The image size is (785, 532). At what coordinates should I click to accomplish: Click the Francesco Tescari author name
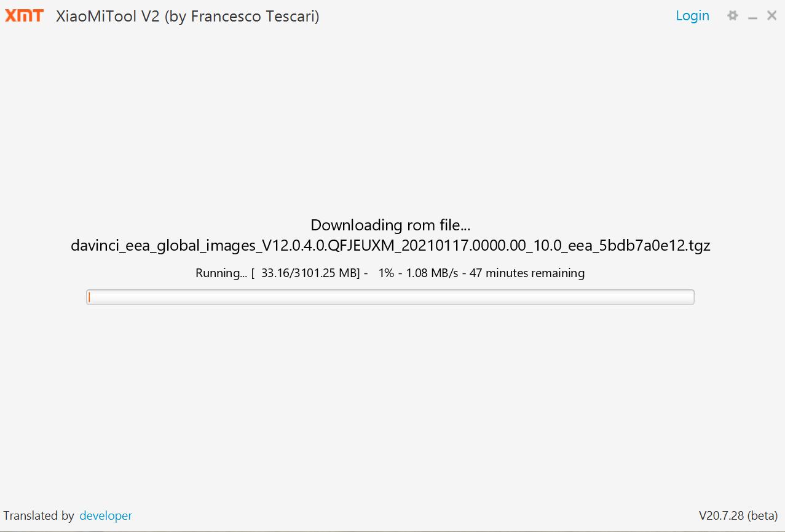coord(253,17)
